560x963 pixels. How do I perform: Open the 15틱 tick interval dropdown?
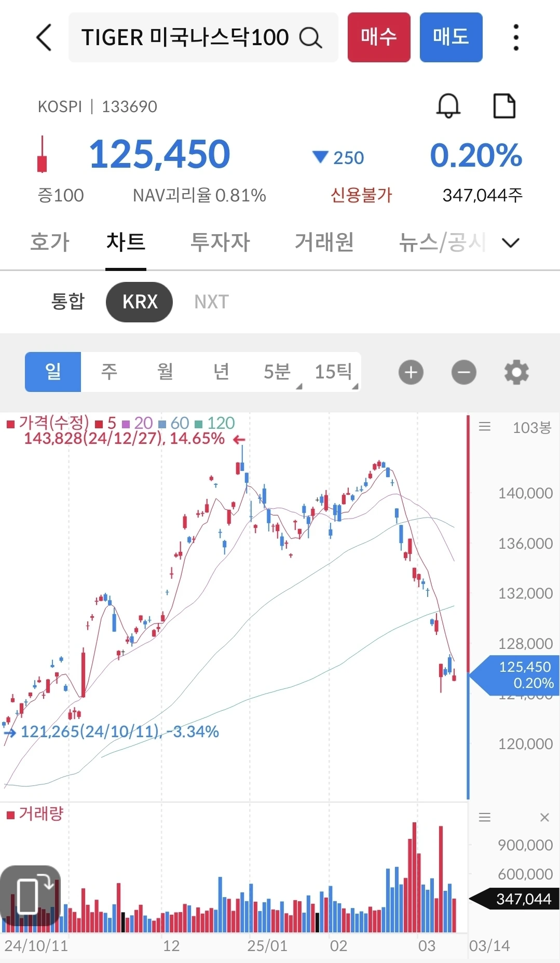coord(335,372)
